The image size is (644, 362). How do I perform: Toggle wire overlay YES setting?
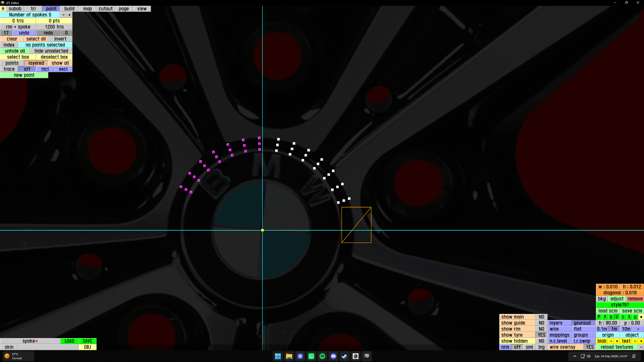(x=590, y=347)
